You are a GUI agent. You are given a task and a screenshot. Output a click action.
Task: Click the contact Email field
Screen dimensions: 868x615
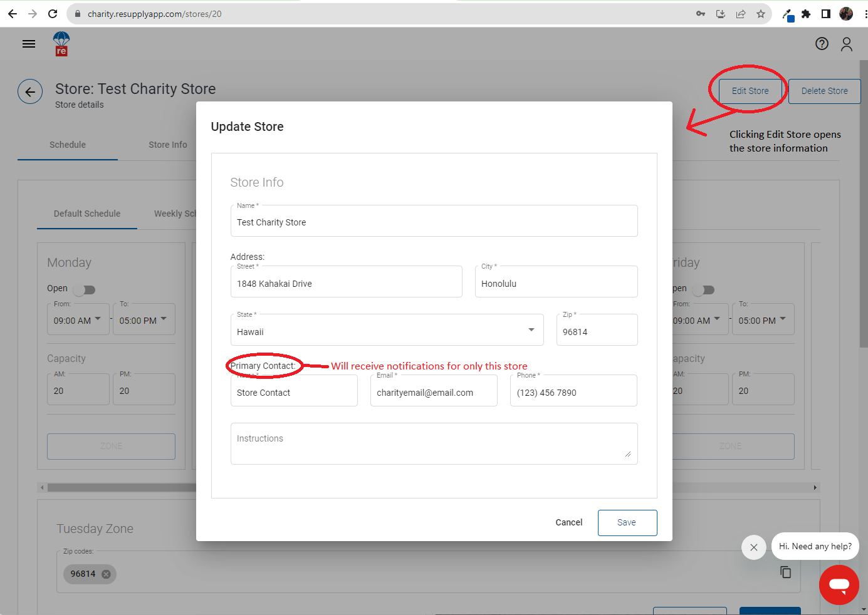coord(434,391)
